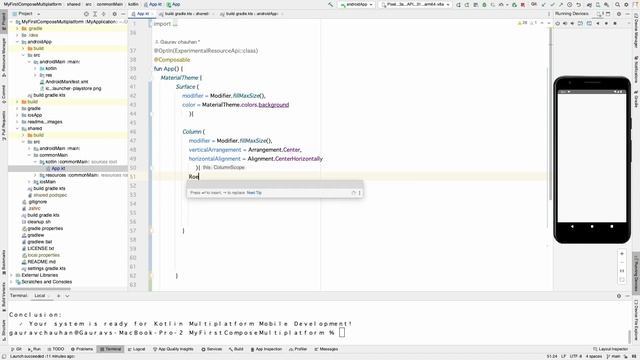Open IDE settings gear in top toolbar

click(x=626, y=4)
